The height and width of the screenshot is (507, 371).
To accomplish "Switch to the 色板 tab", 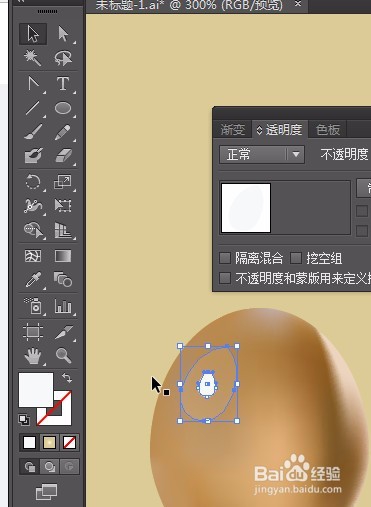I will coord(327,129).
